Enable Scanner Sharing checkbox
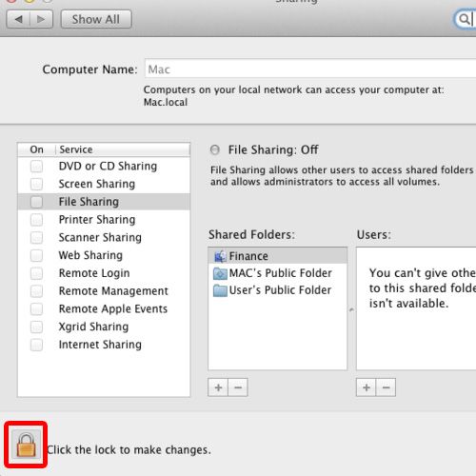Viewport: 476px width, 476px height. (x=36, y=237)
